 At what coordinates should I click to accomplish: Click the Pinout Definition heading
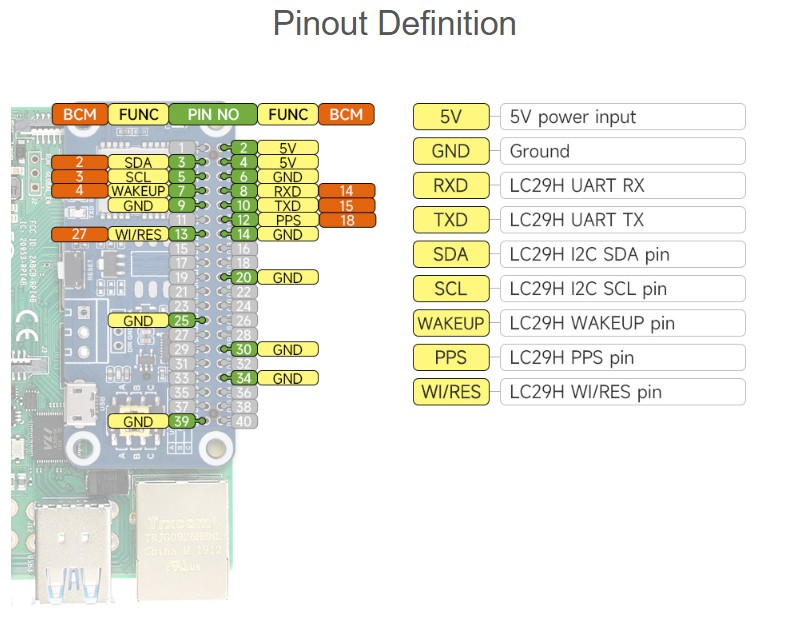pyautogui.click(x=395, y=24)
